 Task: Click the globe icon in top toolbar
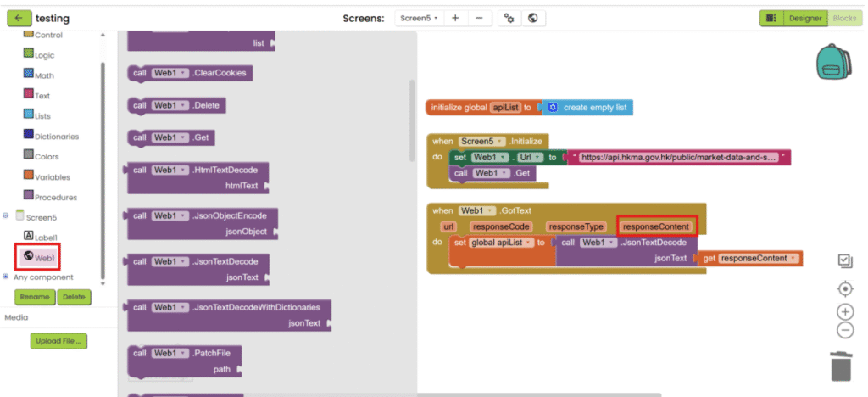[533, 18]
